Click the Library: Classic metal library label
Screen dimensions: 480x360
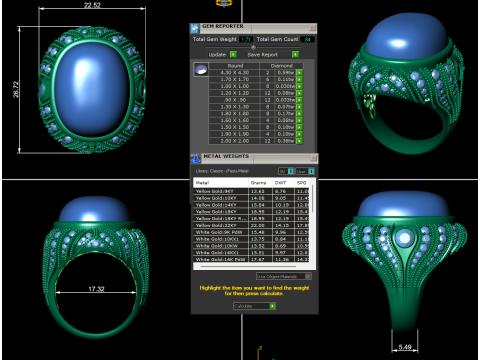[222, 171]
